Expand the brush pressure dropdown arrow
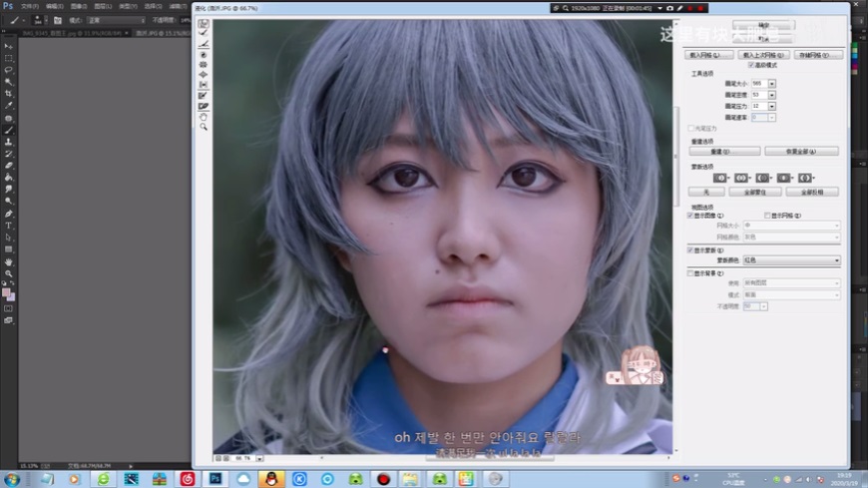 772,106
